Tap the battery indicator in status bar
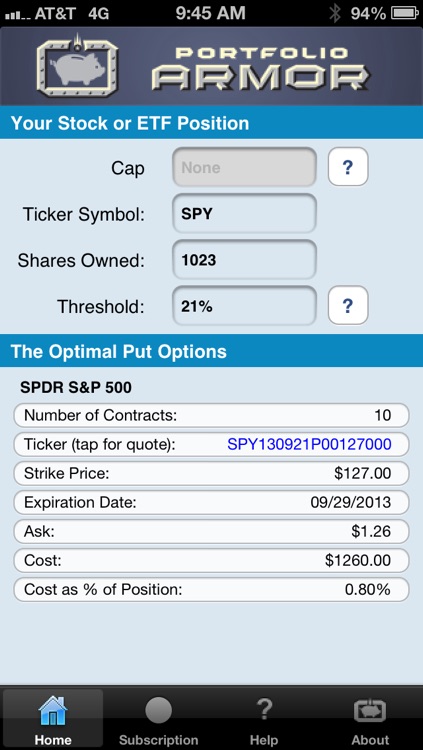 point(405,13)
